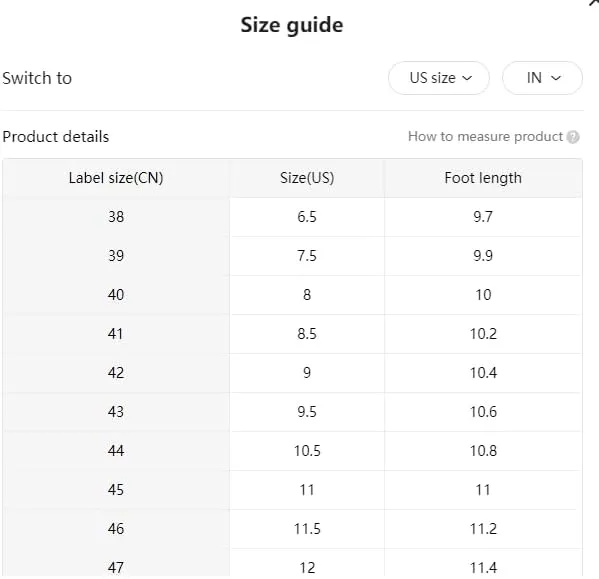Click the US size 10.5 cell
The image size is (599, 579).
[x=307, y=451]
